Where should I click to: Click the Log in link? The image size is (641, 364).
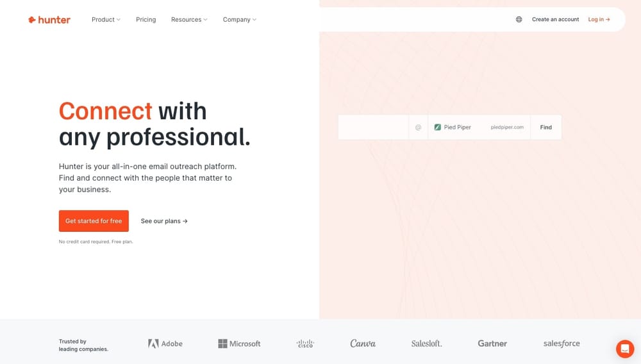(599, 20)
